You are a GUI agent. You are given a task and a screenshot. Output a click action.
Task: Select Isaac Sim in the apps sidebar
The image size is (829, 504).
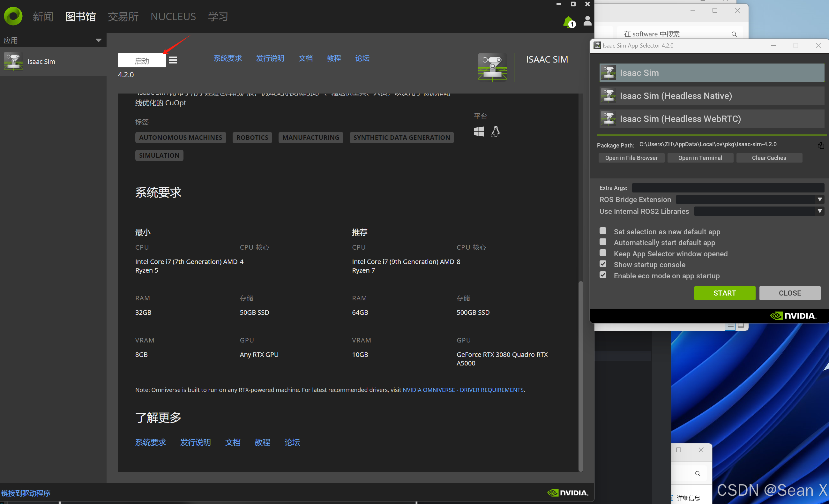(x=41, y=62)
